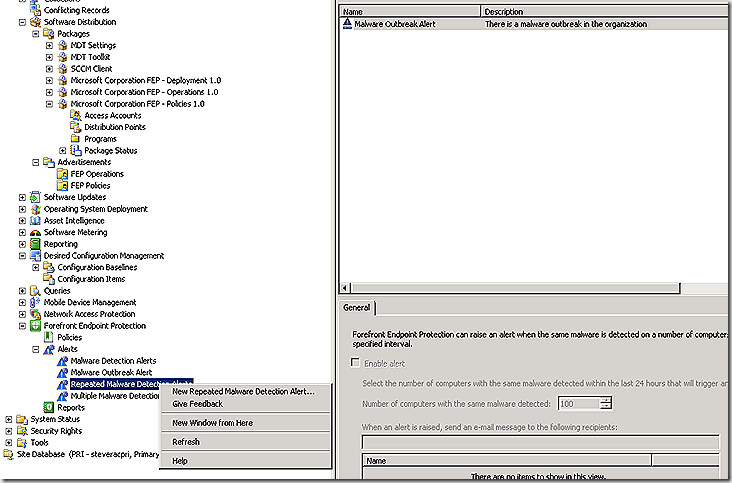Sort list by Description column header
This screenshot has height=483, width=732.
pos(606,11)
